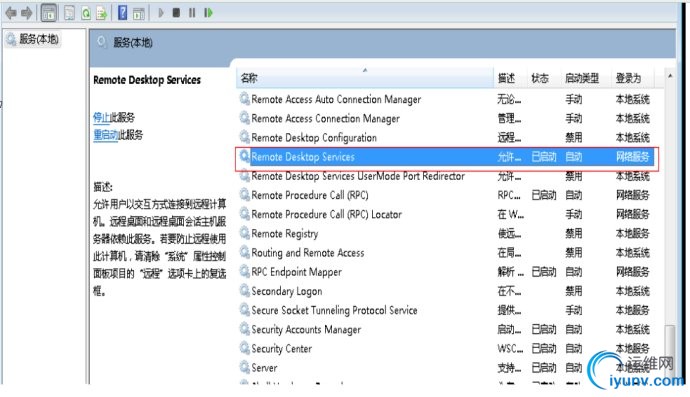This screenshot has width=690, height=397.
Task: Click the gear icon of the Server service
Action: click(244, 367)
